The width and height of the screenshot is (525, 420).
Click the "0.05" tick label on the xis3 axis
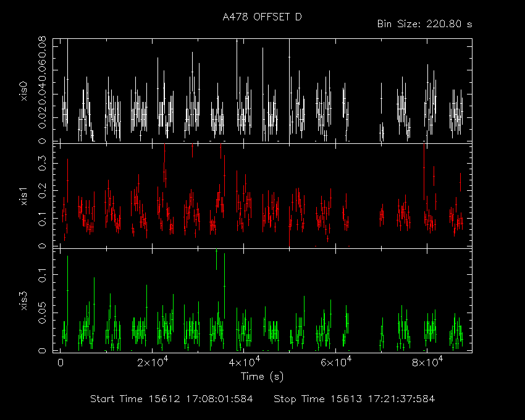click(42, 313)
